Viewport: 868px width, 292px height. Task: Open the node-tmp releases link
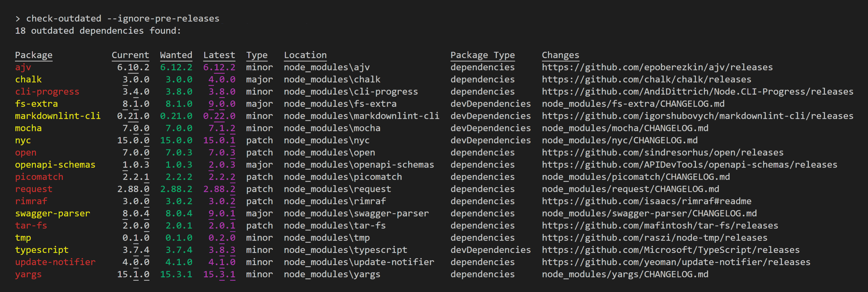[654, 238]
